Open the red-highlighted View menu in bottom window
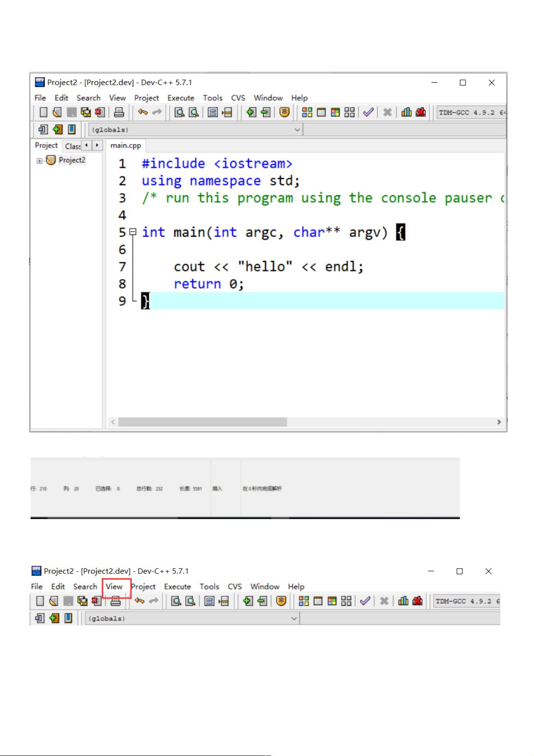 pyautogui.click(x=114, y=587)
